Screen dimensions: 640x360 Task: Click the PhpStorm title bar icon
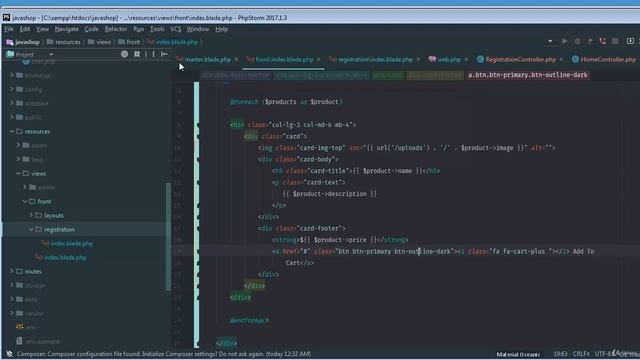(x=6, y=18)
